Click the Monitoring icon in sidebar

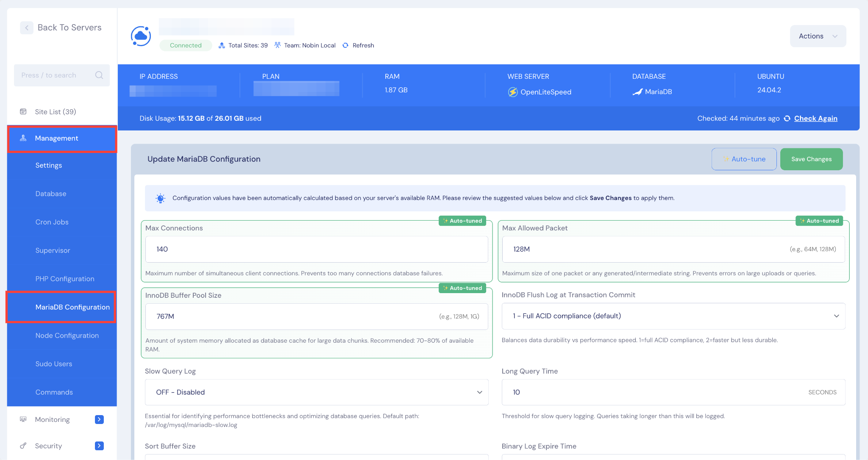[23, 419]
